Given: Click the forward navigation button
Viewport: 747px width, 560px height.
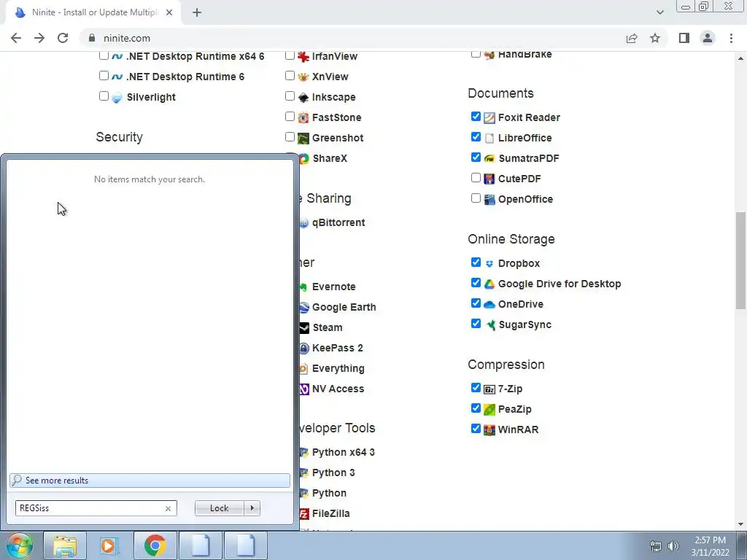Looking at the screenshot, I should click(x=39, y=38).
